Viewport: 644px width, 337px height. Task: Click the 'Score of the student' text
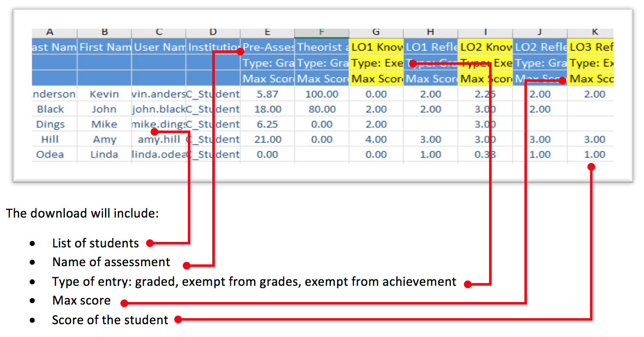click(110, 320)
